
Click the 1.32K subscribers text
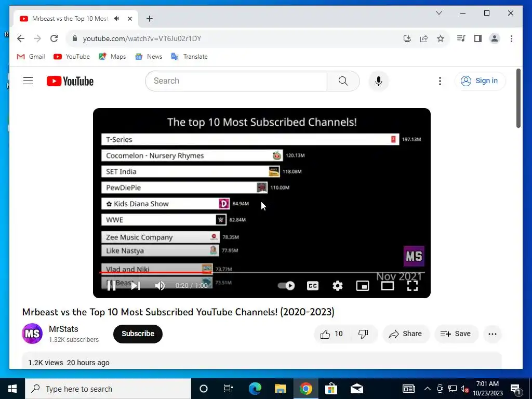[74, 340]
